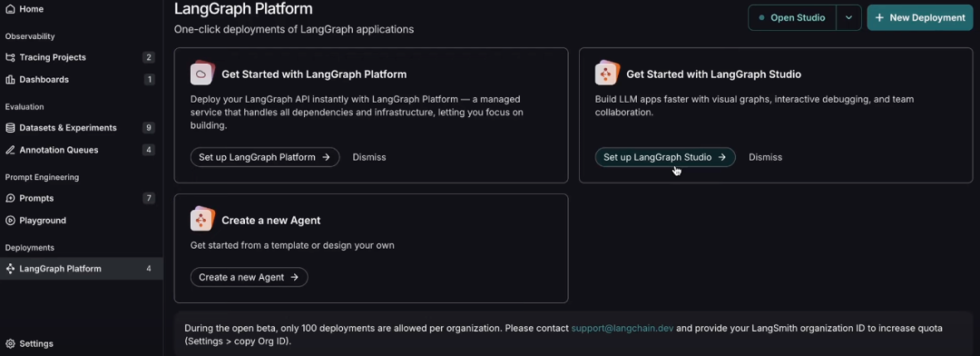Click the arrow on Set up LangGraph Platform
The image size is (980, 356).
326,157
